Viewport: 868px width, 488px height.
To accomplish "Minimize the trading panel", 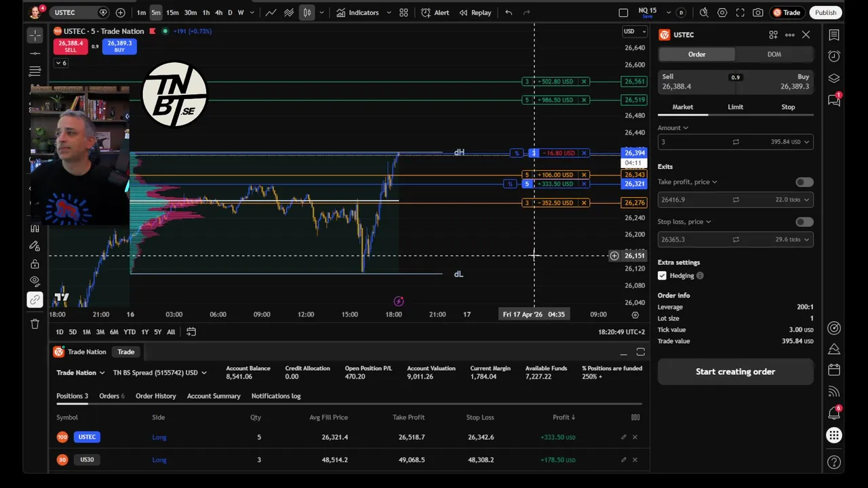I will pos(623,352).
